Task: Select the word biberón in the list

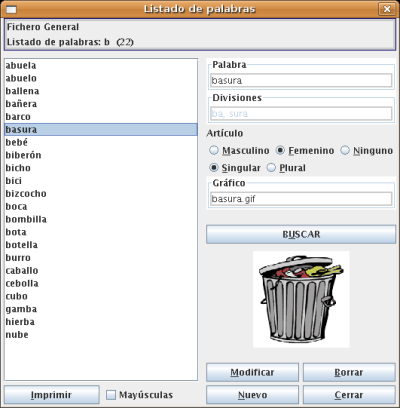Action: pyautogui.click(x=101, y=155)
